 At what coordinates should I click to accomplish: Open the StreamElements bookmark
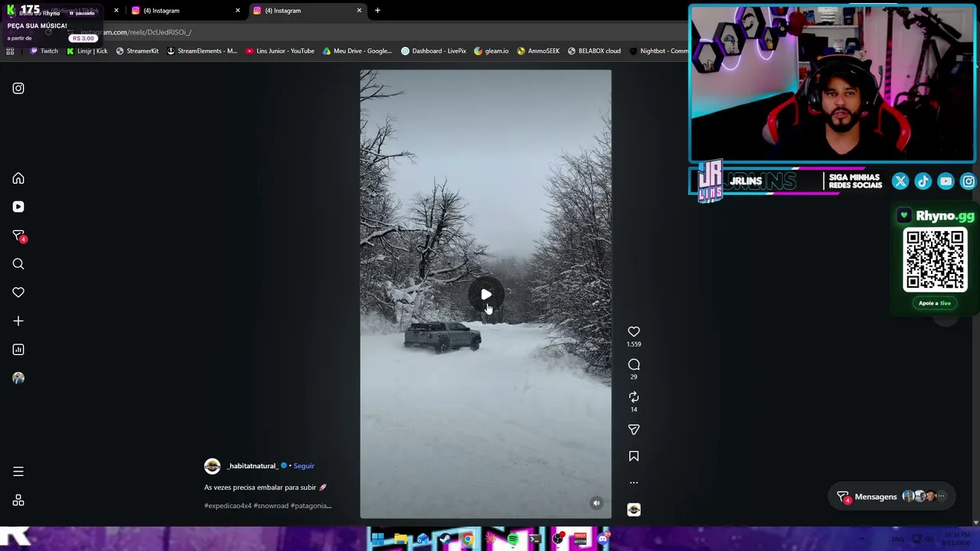pyautogui.click(x=202, y=51)
